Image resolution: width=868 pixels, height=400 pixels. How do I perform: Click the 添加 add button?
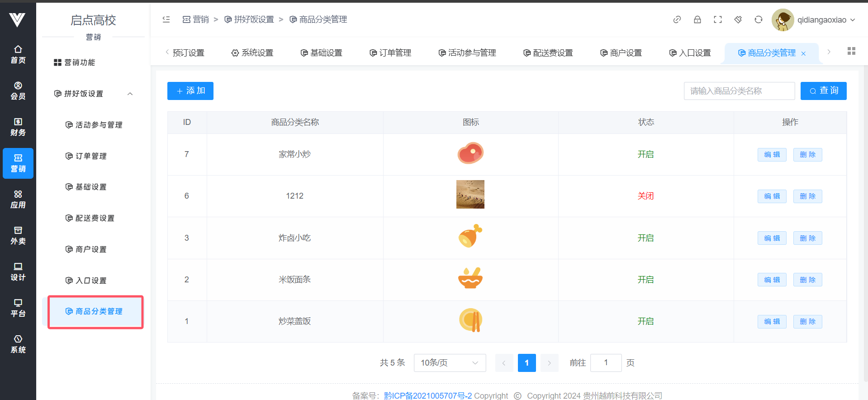190,91
